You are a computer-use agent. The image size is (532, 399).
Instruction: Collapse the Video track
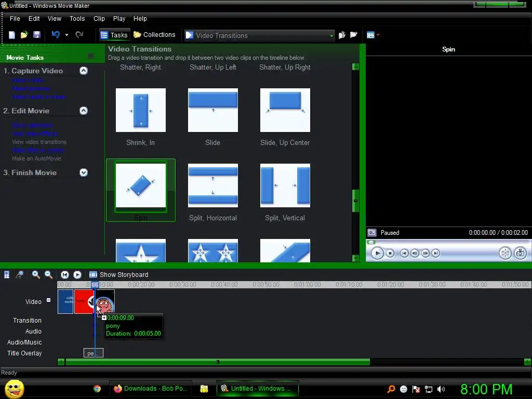pos(48,300)
